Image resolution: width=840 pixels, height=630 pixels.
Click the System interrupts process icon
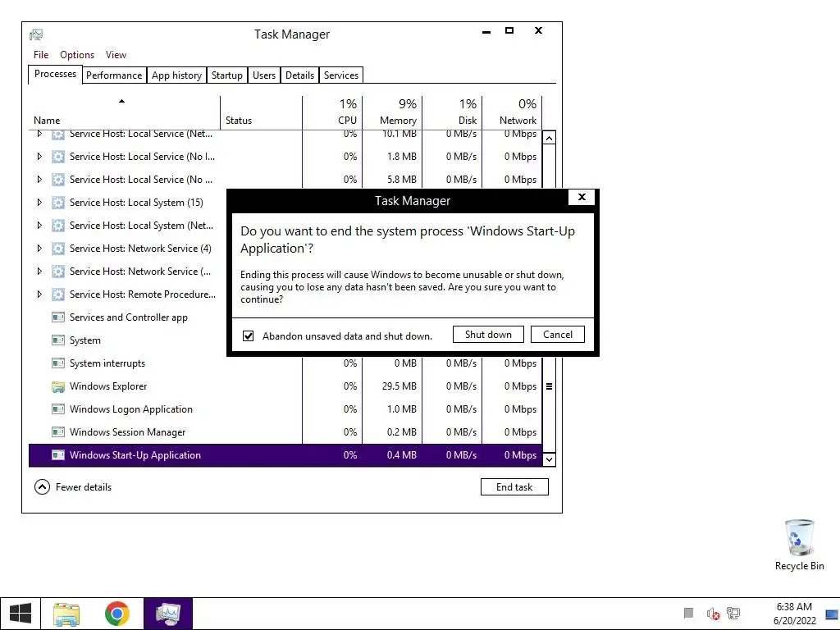58,363
